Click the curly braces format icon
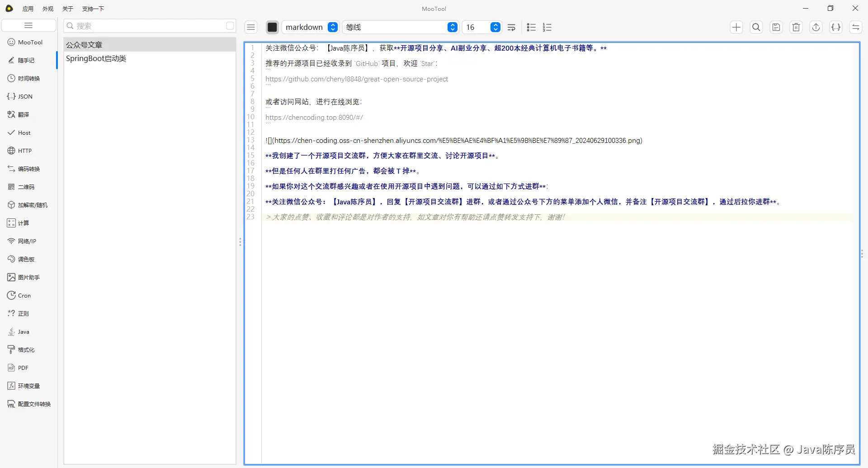Viewport: 868px width, 468px height. point(836,27)
